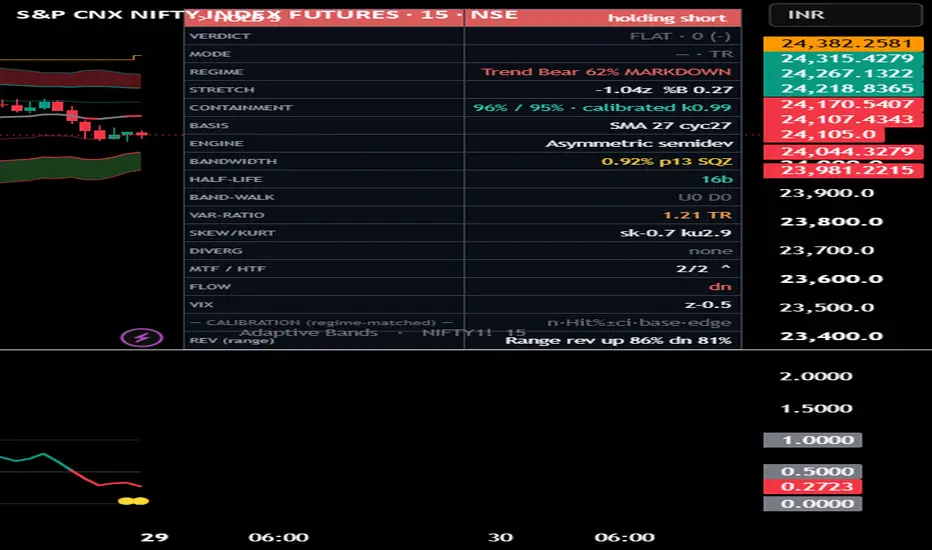
Task: Click the VERDICT value FLAT · 0 (-)
Action: [680, 36]
